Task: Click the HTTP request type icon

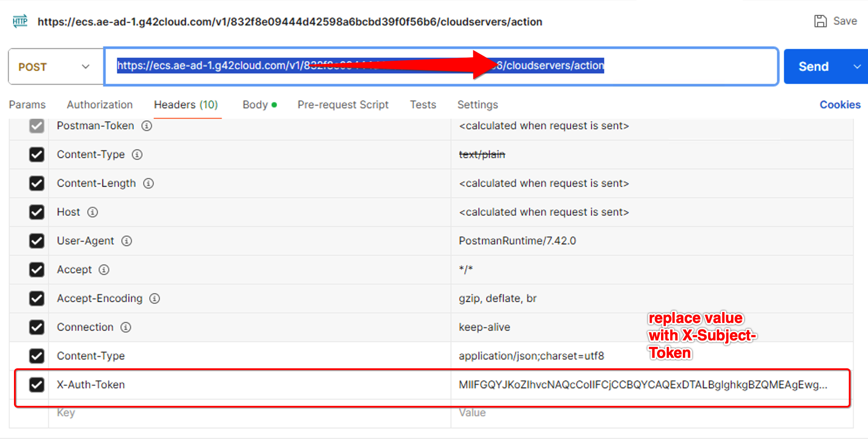Action: tap(20, 21)
